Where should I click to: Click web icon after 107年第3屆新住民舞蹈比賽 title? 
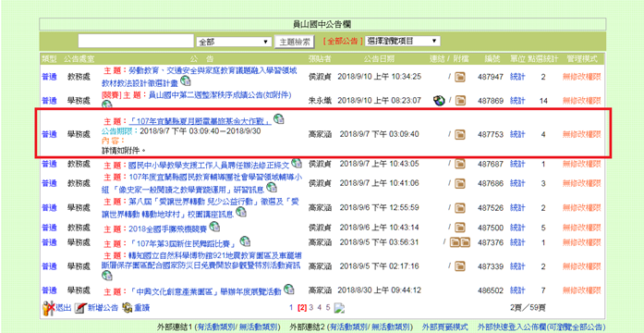tap(245, 240)
